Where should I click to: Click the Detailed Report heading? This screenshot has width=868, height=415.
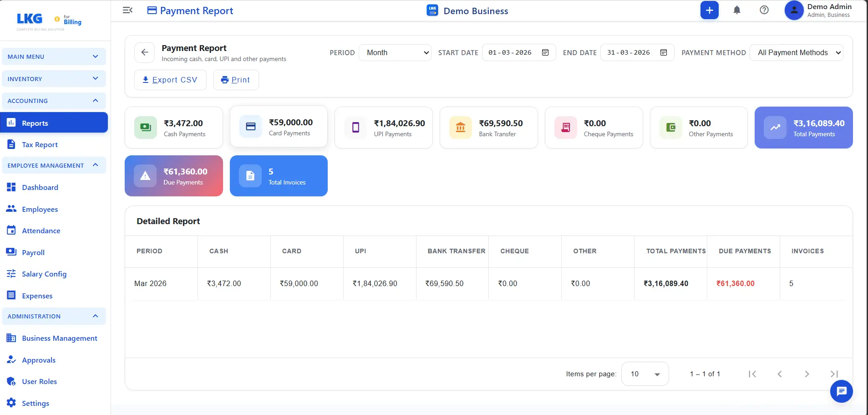[x=168, y=221]
